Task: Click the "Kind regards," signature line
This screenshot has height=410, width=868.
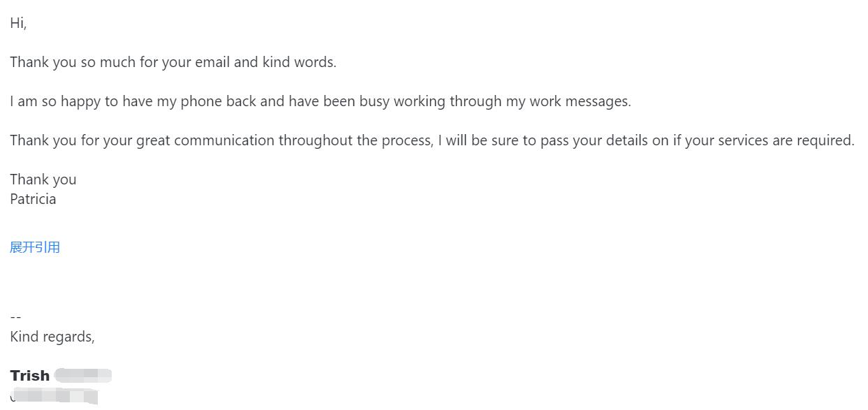Action: [52, 337]
